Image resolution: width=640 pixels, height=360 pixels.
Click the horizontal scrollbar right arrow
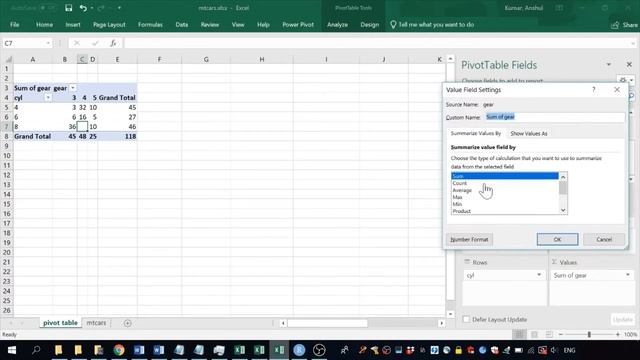pyautogui.click(x=441, y=323)
